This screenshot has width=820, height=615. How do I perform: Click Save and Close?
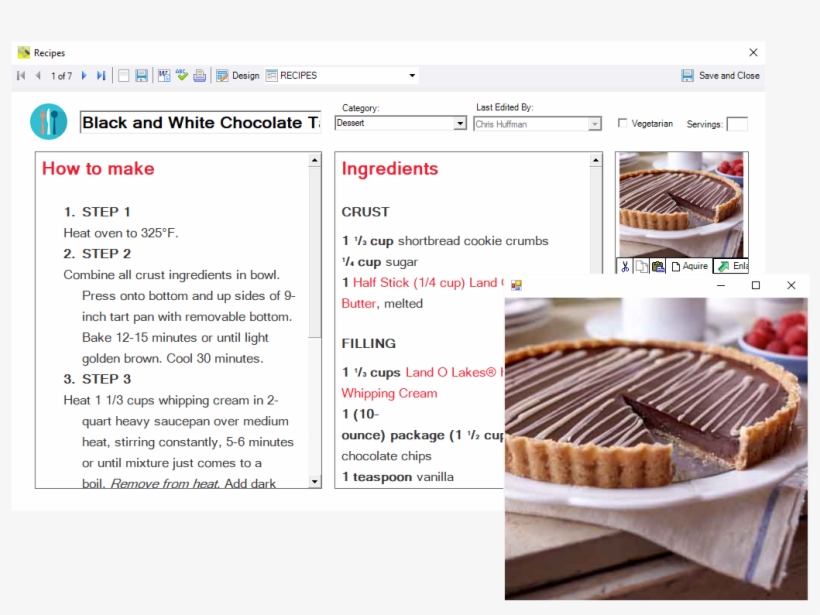pos(720,75)
